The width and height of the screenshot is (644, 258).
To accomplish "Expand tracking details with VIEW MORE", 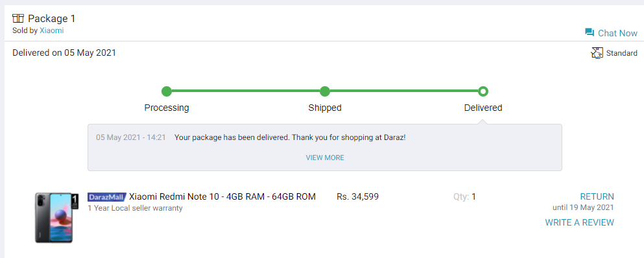I will pos(325,158).
